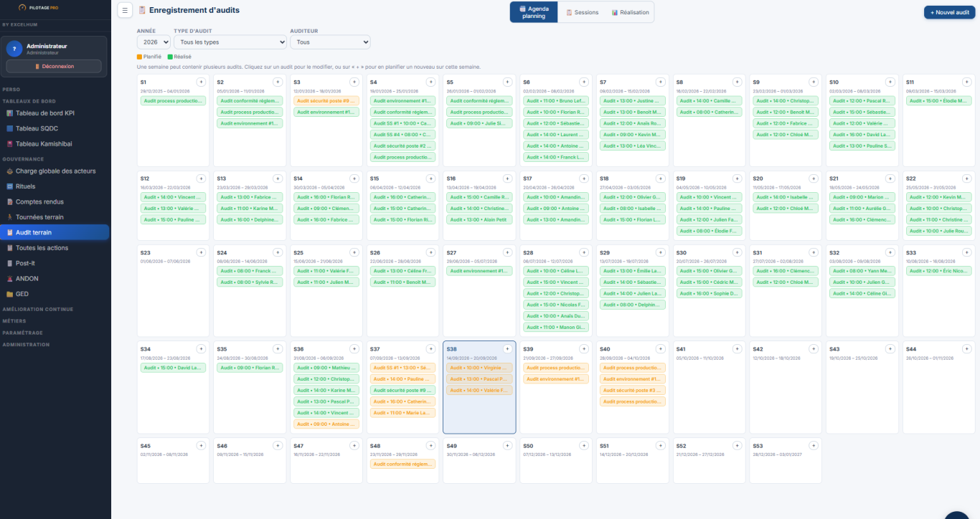
Task: Open Toutes les actions
Action: (55, 248)
